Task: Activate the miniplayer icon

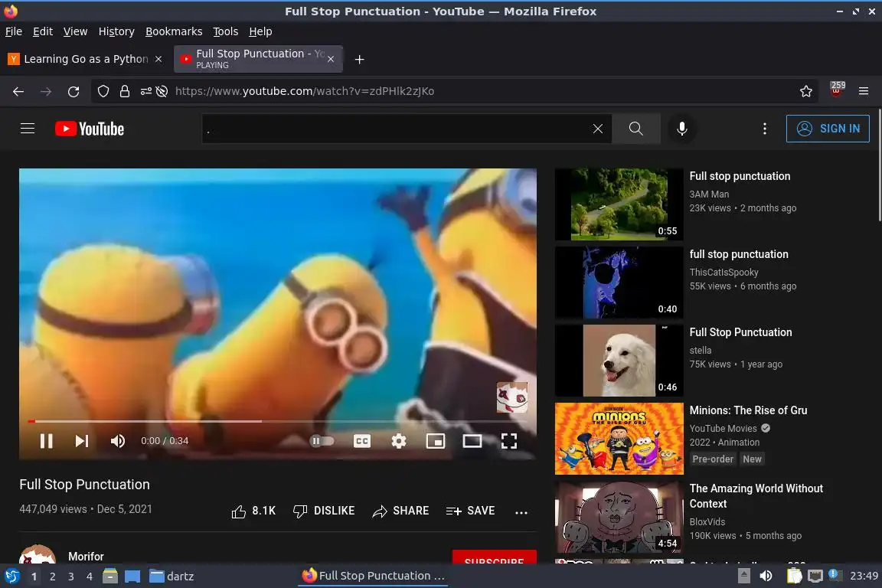Action: [x=436, y=441]
